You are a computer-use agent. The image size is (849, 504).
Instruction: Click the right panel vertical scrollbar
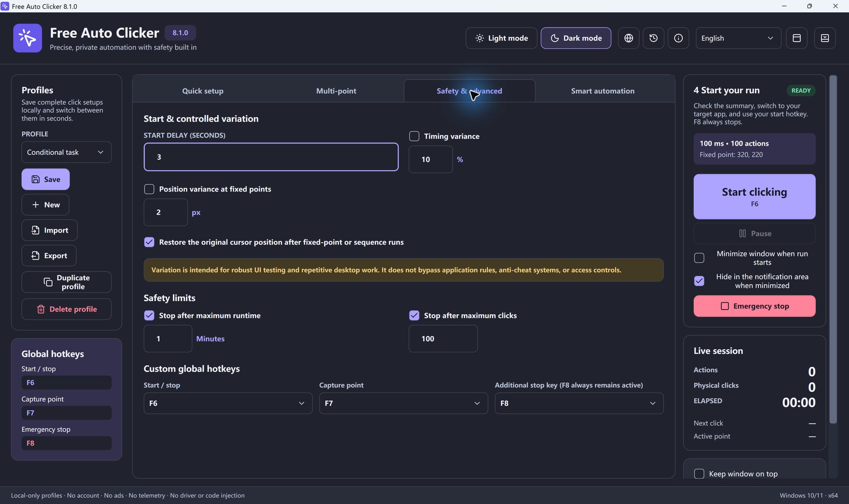click(x=833, y=249)
